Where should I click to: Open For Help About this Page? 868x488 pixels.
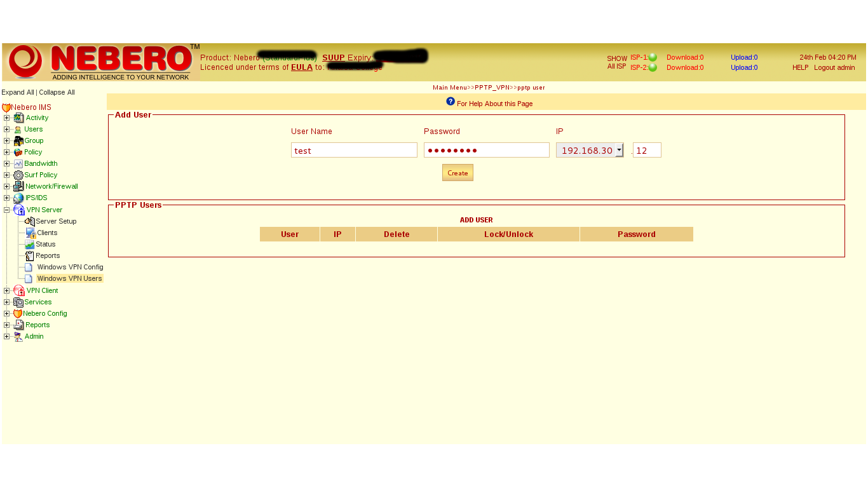[494, 104]
